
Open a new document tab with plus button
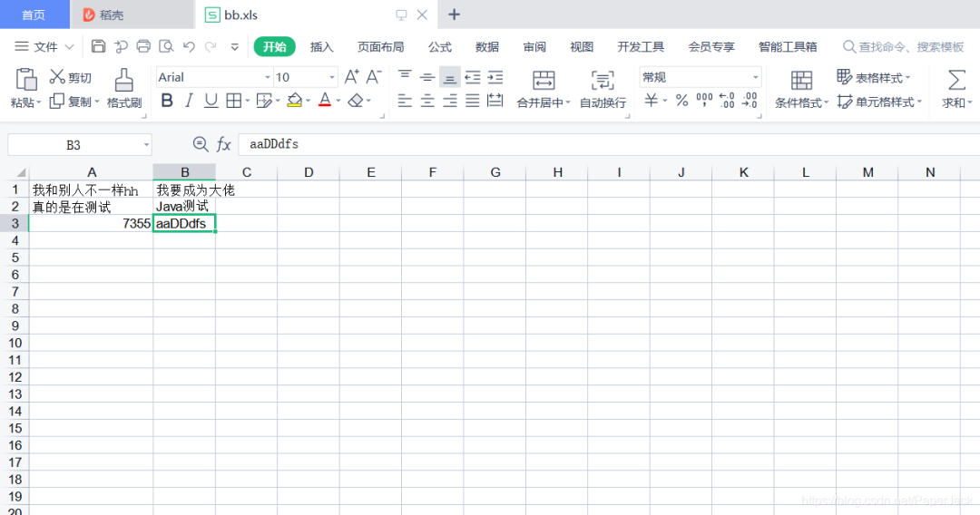455,15
